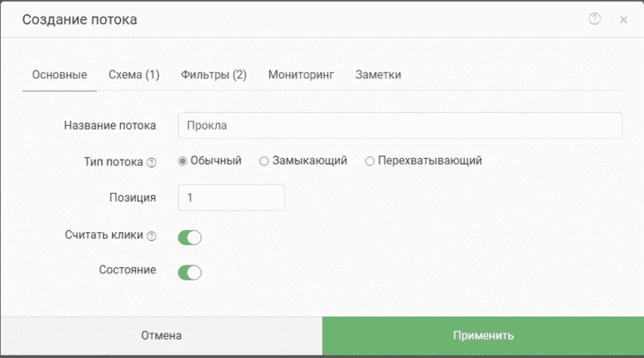The height and width of the screenshot is (358, 644).
Task: Select the Замыкающий stream type
Action: coord(264,161)
